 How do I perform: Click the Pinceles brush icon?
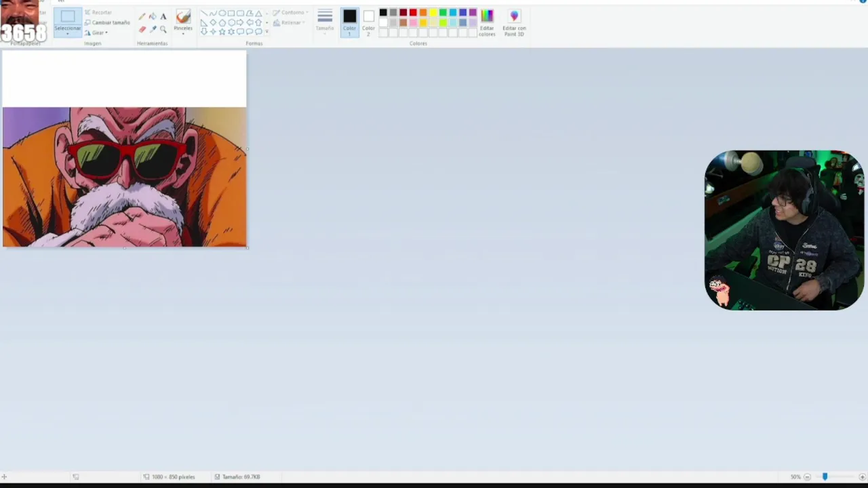tap(183, 16)
